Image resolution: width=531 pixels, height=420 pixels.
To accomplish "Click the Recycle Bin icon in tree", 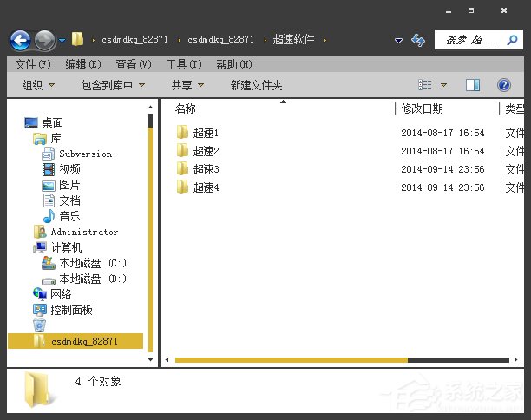I will point(40,325).
